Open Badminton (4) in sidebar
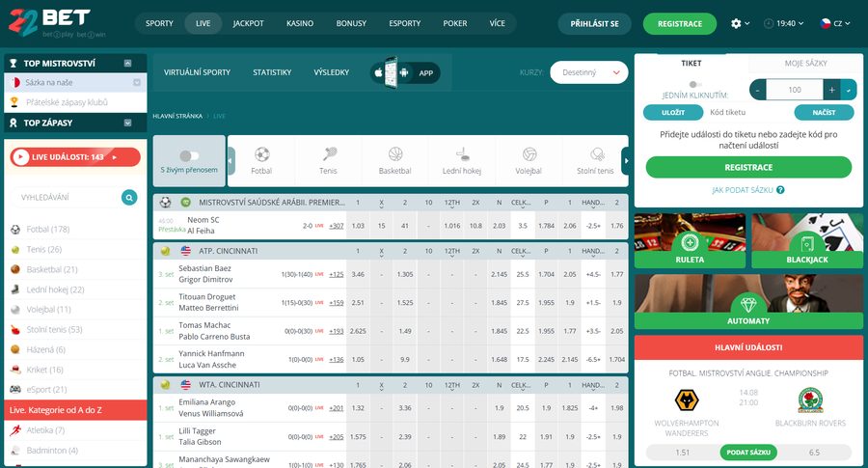Image resolution: width=868 pixels, height=468 pixels. point(75,451)
